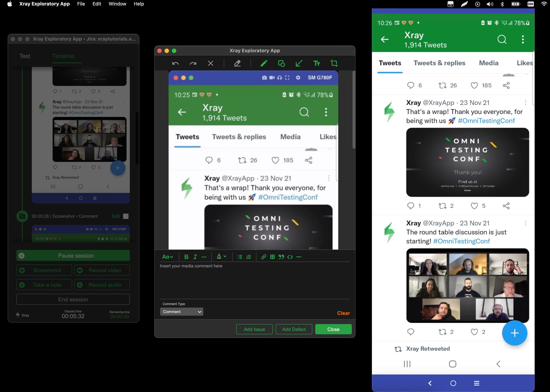The width and height of the screenshot is (550, 392).
Task: Open the text color dropdown
Action: pyautogui.click(x=221, y=256)
